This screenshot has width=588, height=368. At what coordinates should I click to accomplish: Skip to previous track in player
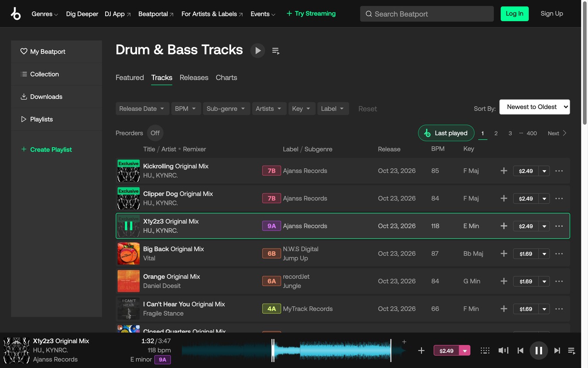(520, 351)
